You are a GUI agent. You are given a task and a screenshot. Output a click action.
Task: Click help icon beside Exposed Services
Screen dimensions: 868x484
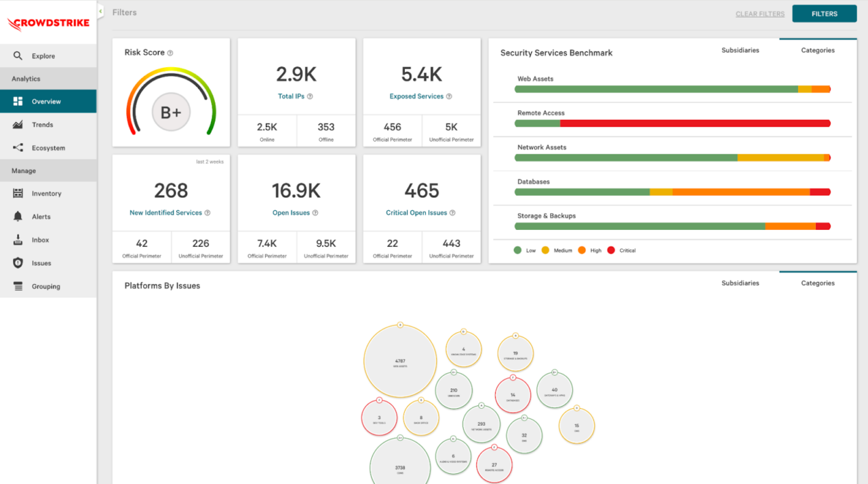(x=449, y=97)
